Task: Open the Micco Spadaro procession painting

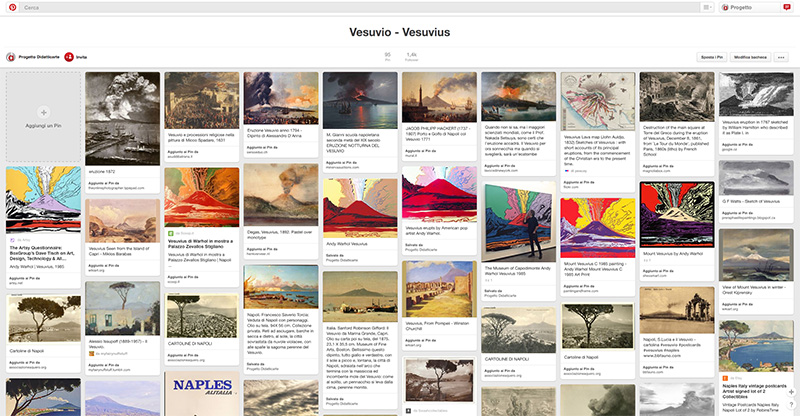Action: click(202, 100)
